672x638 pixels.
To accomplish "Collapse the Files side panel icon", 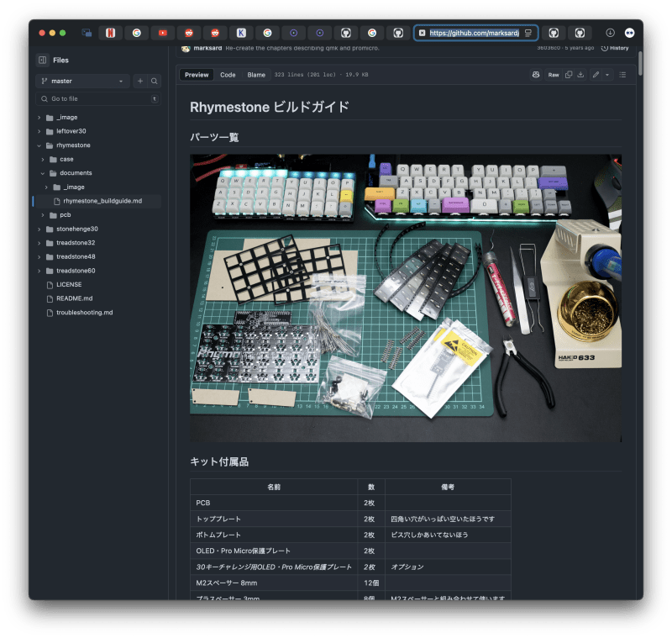I will click(42, 61).
